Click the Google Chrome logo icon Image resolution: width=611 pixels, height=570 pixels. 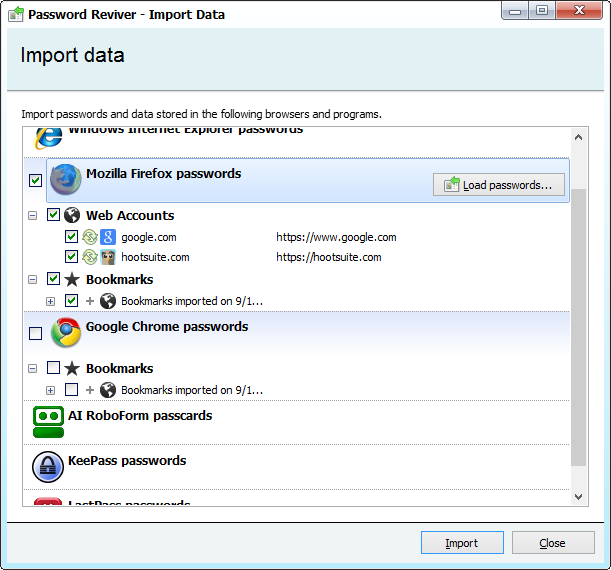[66, 332]
